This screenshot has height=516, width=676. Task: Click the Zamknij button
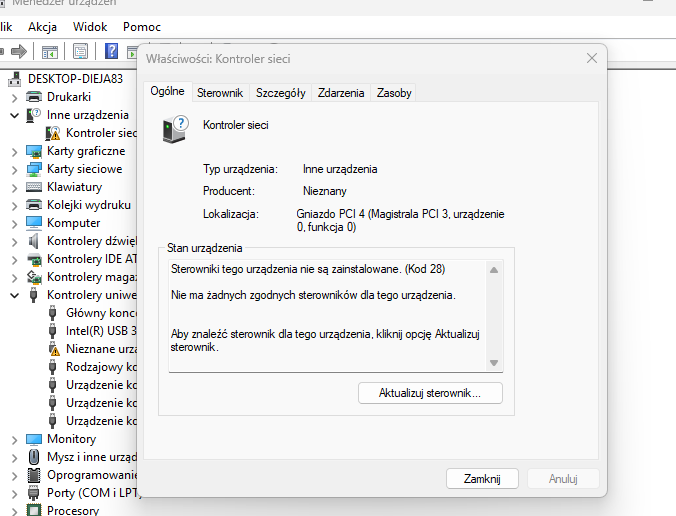[x=482, y=479]
